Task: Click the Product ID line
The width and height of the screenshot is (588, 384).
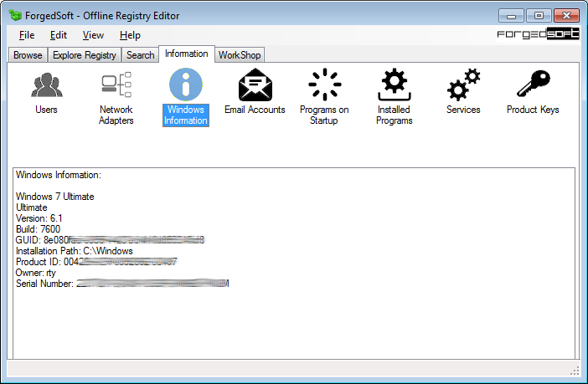Action: (x=96, y=262)
